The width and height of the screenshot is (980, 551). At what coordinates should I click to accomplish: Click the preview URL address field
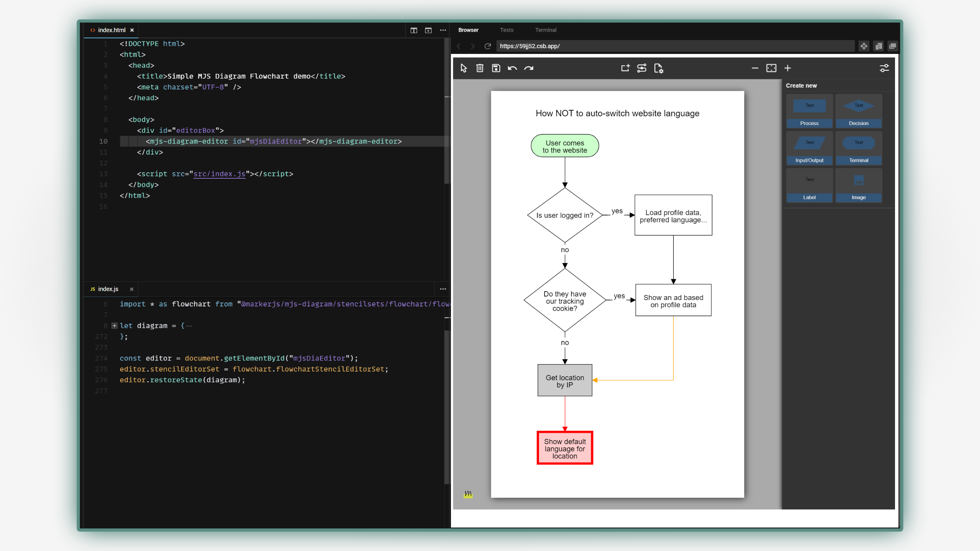pyautogui.click(x=675, y=46)
